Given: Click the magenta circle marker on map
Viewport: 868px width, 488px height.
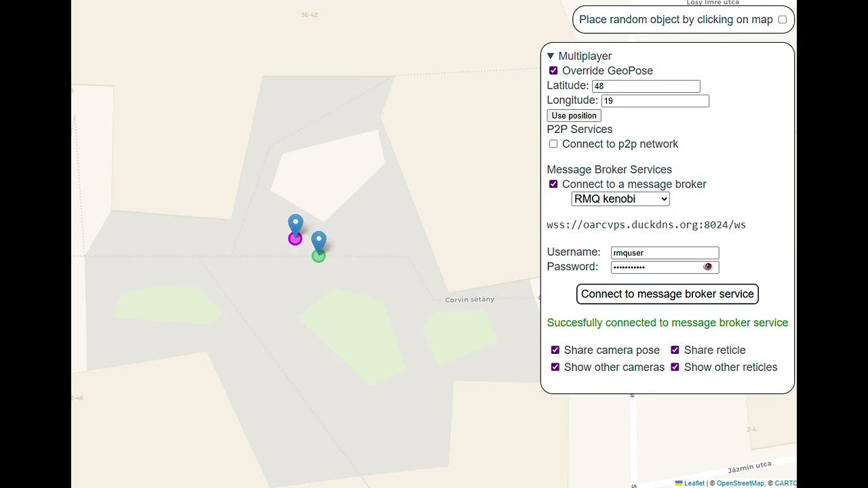Looking at the screenshot, I should (295, 239).
